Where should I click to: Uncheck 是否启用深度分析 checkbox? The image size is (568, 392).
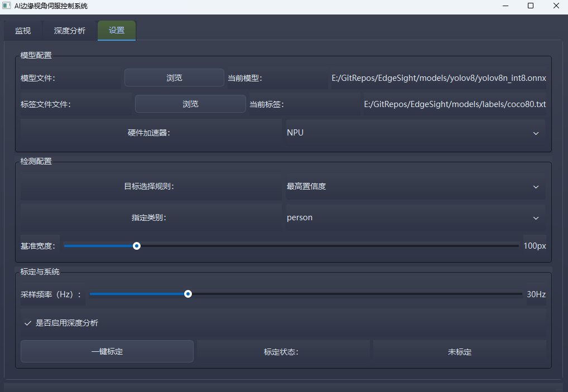coord(28,322)
